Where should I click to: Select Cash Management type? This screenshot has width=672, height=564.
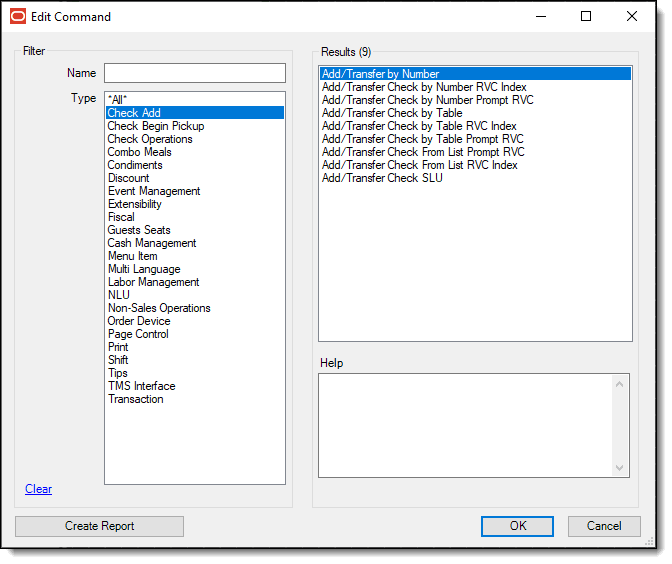(152, 243)
